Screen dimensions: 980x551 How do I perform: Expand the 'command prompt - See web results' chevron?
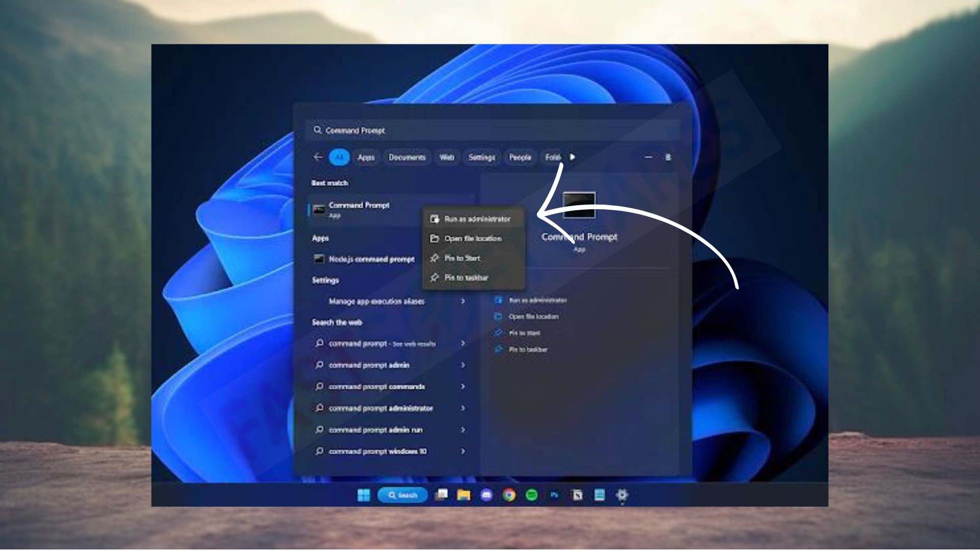click(x=463, y=343)
